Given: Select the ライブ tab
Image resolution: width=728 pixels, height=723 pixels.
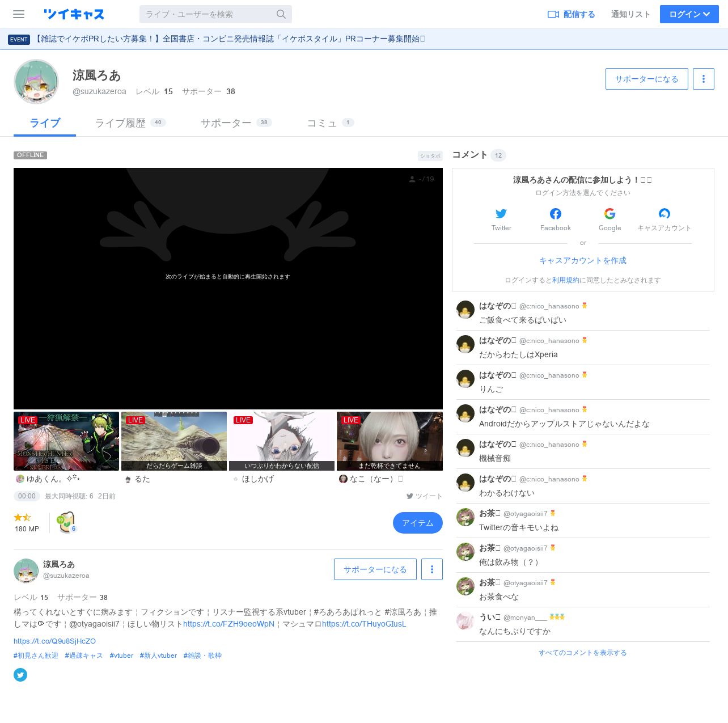Looking at the screenshot, I should point(45,123).
